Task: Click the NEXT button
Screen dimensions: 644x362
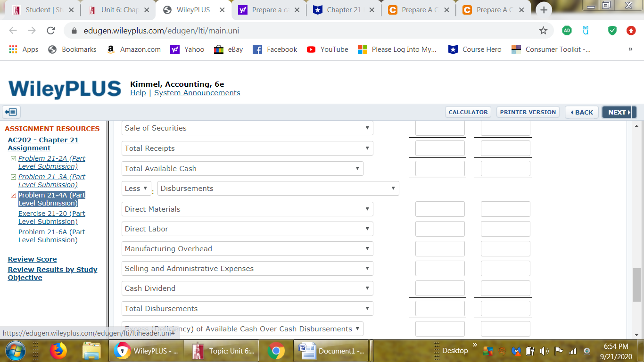Action: click(x=619, y=112)
